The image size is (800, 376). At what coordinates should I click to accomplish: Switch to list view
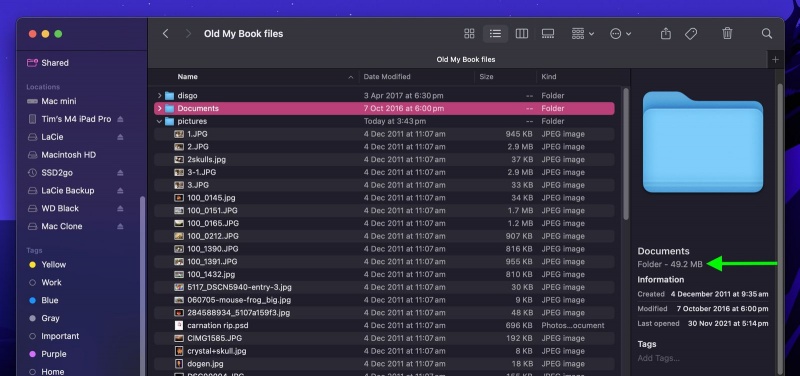tap(495, 34)
